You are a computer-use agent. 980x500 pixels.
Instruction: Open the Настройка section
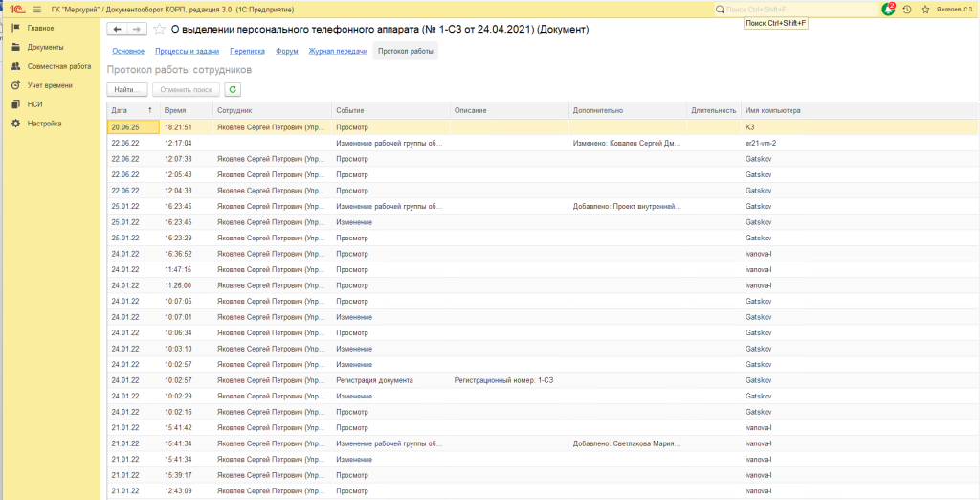(44, 124)
